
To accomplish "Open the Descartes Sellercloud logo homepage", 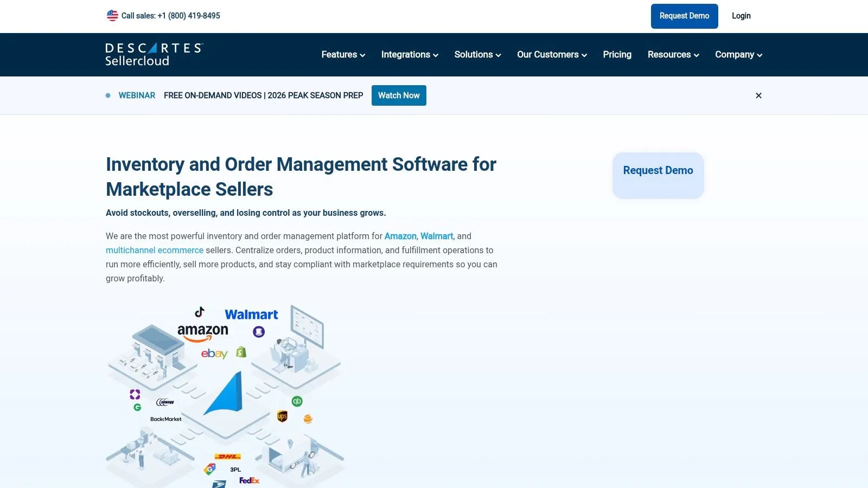I will coord(154,55).
